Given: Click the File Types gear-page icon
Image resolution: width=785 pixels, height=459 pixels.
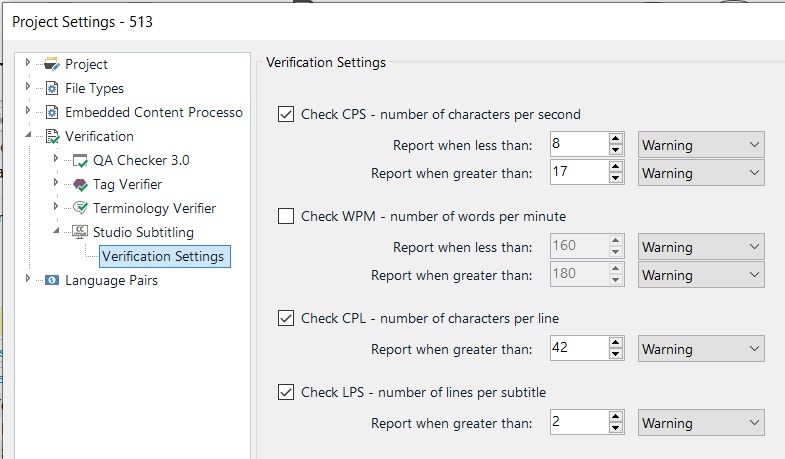Looking at the screenshot, I should (52, 88).
